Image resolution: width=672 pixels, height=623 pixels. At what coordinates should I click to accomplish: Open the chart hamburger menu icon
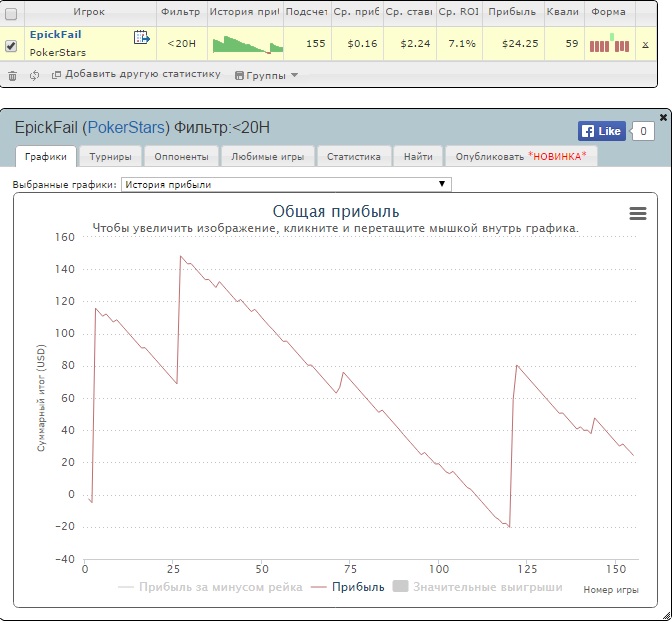[x=638, y=213]
